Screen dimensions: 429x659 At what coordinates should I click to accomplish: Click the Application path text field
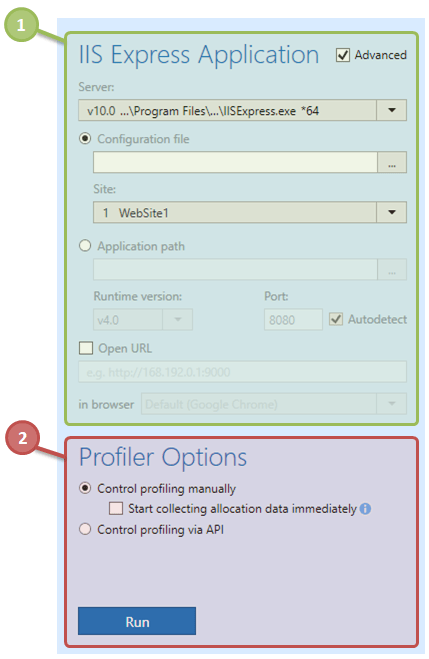235,269
